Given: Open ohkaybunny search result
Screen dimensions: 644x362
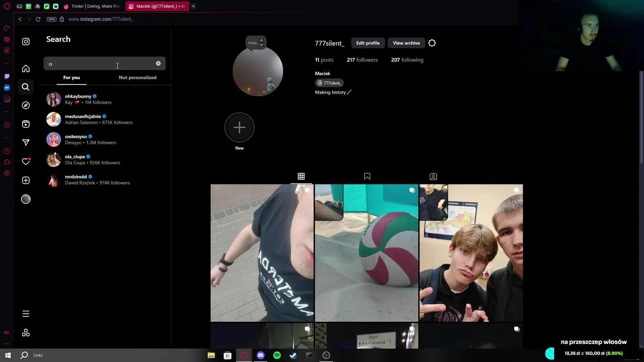Looking at the screenshot, I should pos(104,99).
